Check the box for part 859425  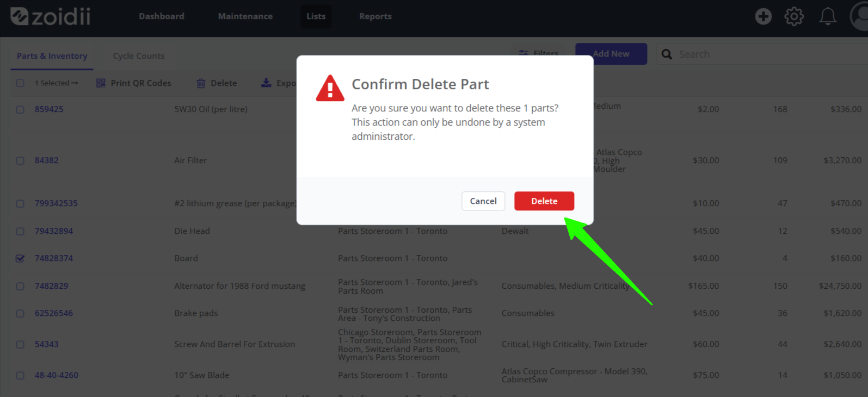coord(20,109)
